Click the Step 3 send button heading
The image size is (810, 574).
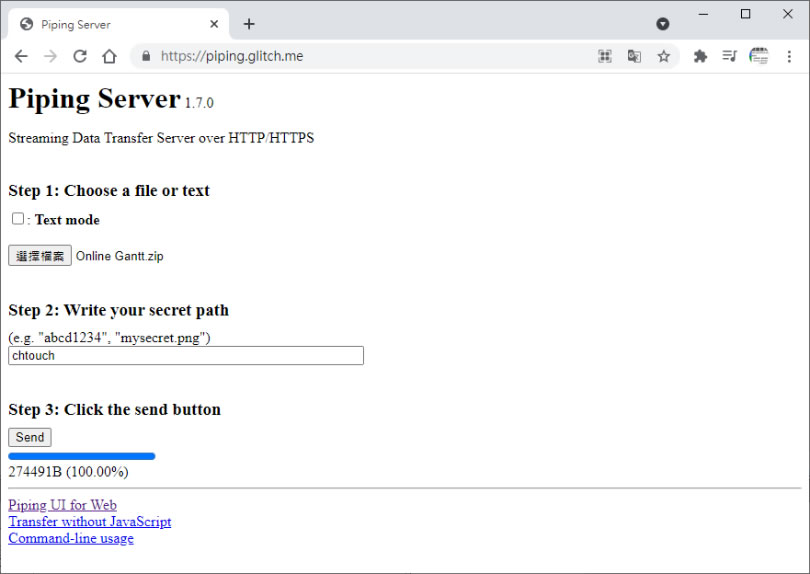click(x=115, y=409)
